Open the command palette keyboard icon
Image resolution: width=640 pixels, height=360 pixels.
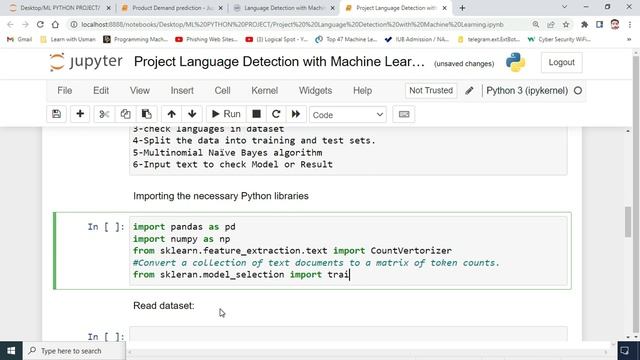404,114
